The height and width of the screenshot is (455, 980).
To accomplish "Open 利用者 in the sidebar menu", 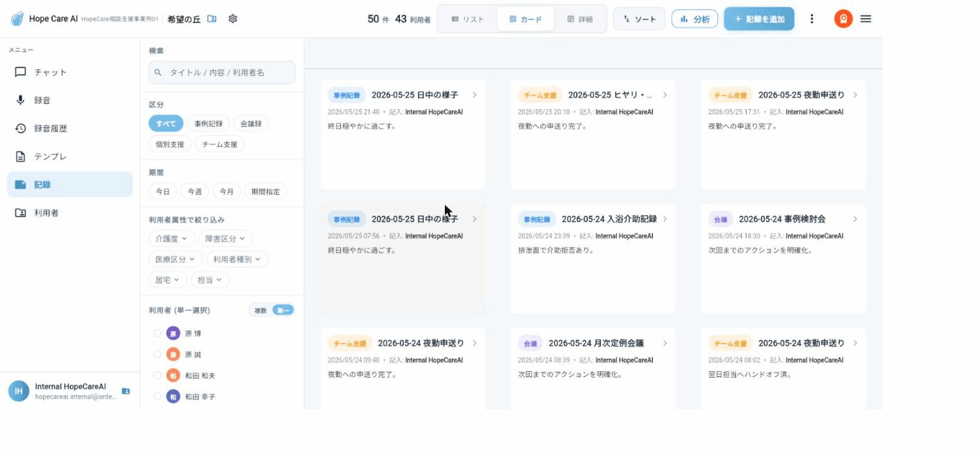I will 70,213.
